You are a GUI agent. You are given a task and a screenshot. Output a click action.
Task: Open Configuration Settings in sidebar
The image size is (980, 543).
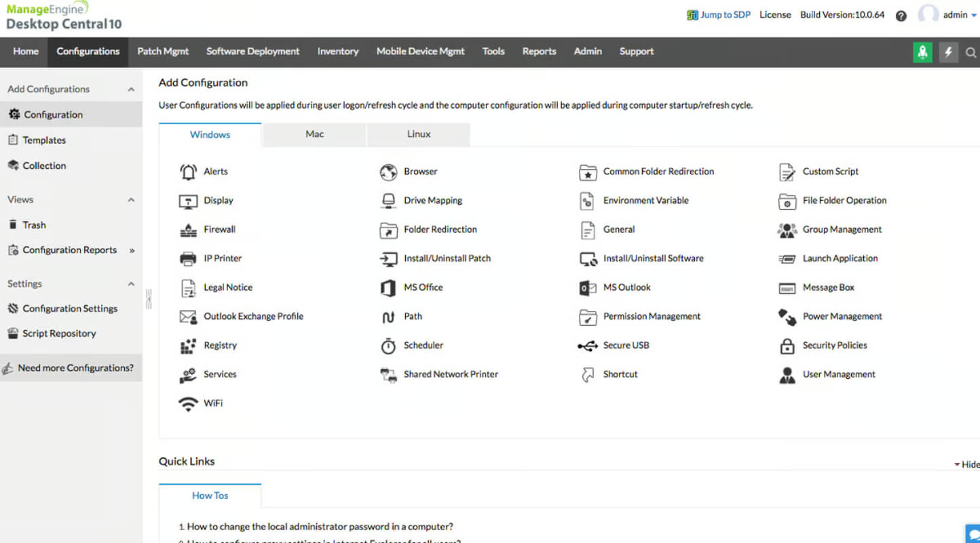click(x=71, y=309)
